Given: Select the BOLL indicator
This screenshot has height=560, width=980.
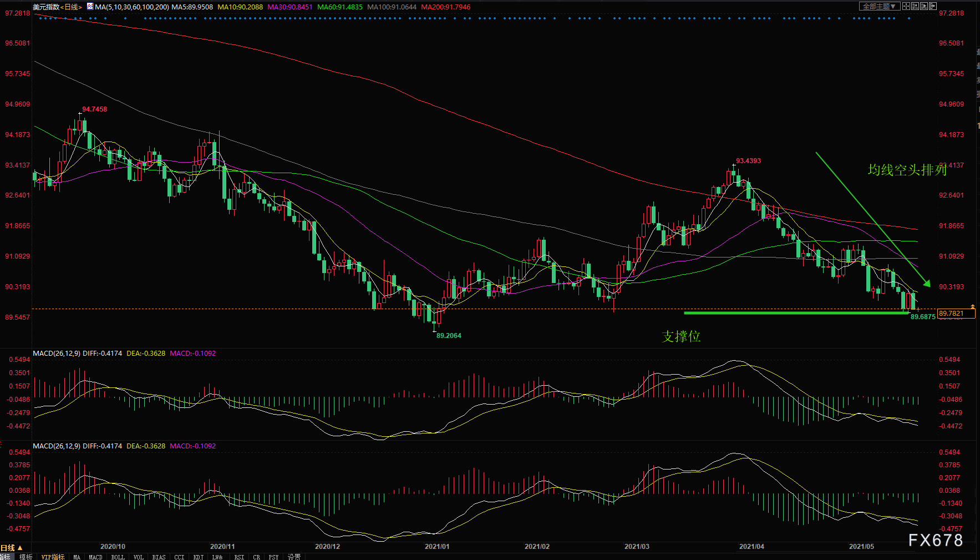Looking at the screenshot, I should point(118,557).
